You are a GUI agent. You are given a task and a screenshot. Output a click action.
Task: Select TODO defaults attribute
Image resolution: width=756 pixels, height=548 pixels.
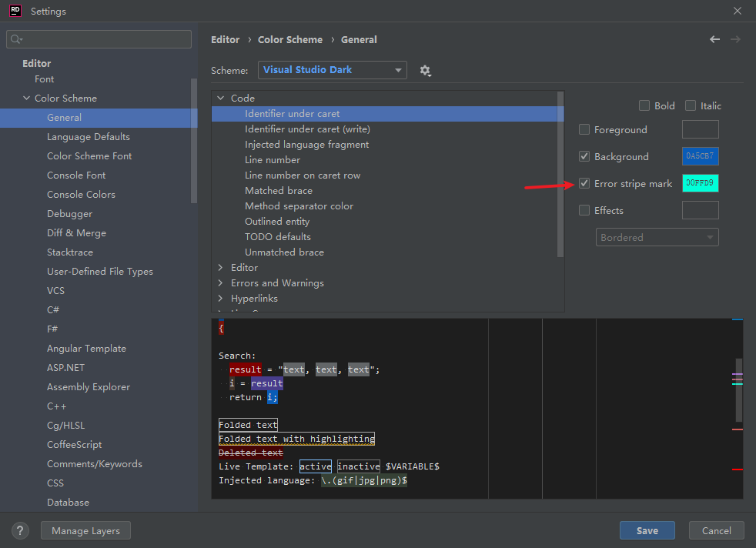[x=277, y=237]
